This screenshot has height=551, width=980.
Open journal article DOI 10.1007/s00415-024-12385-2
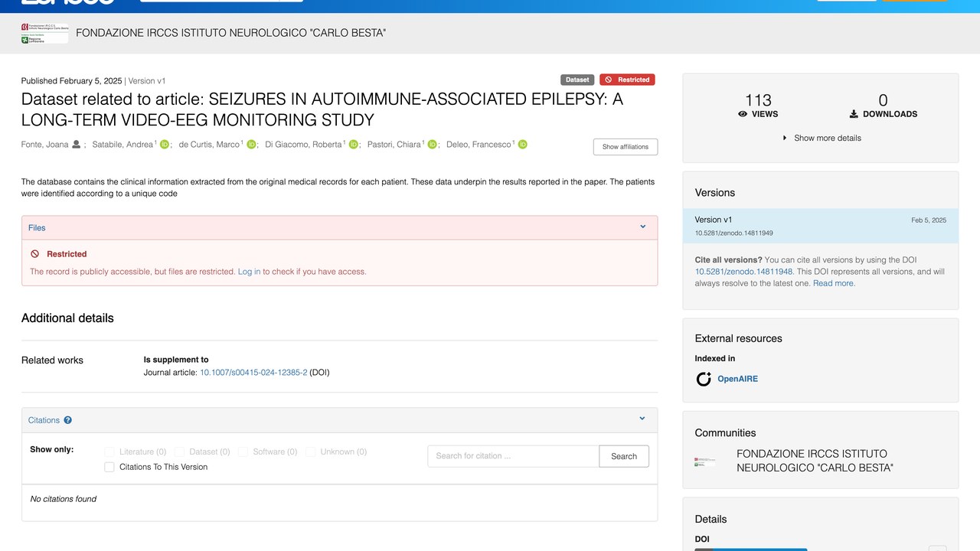253,373
